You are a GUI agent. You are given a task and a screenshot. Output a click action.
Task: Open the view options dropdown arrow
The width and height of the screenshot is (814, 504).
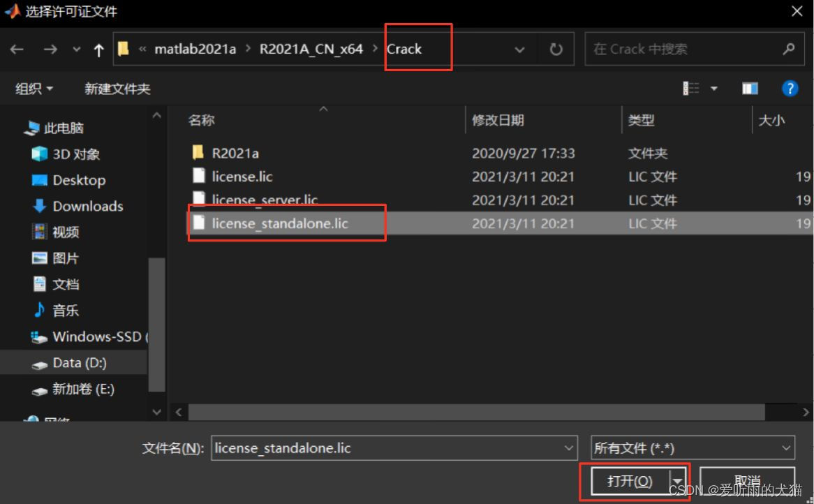click(x=713, y=89)
